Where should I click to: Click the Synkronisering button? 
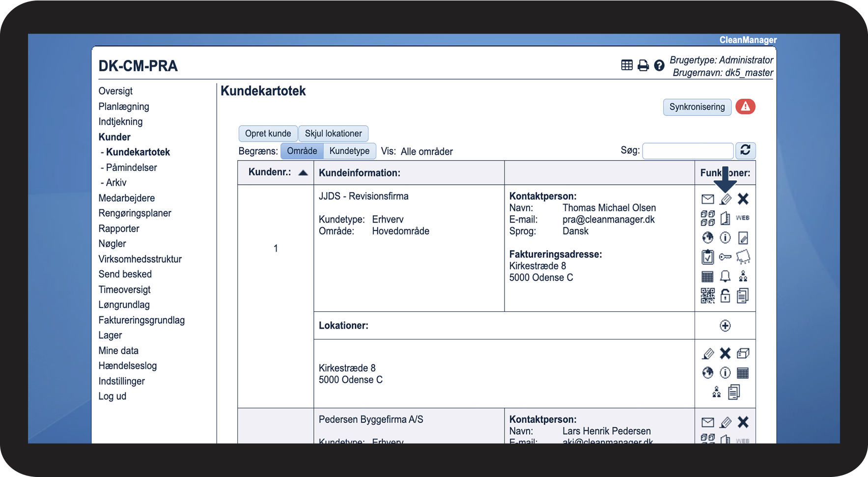(x=697, y=107)
